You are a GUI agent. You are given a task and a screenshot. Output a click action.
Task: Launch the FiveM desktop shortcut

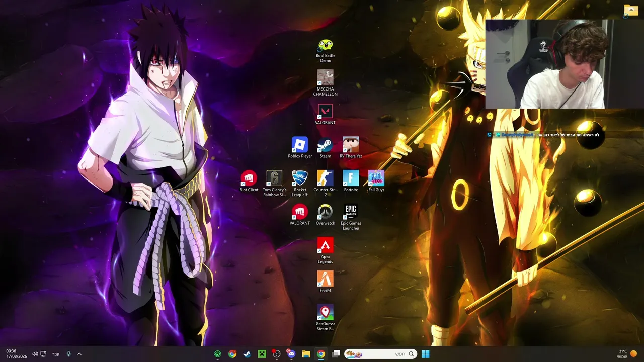pos(326,282)
